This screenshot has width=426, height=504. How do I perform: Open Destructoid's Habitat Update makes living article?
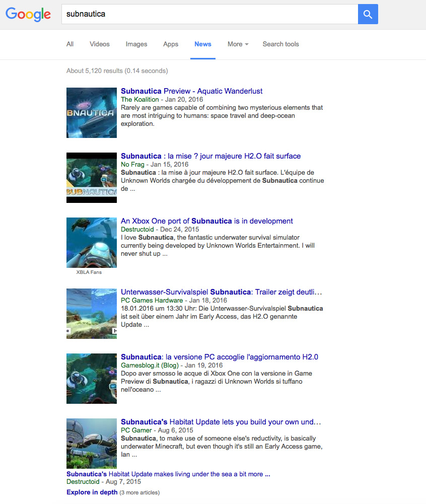coord(168,474)
